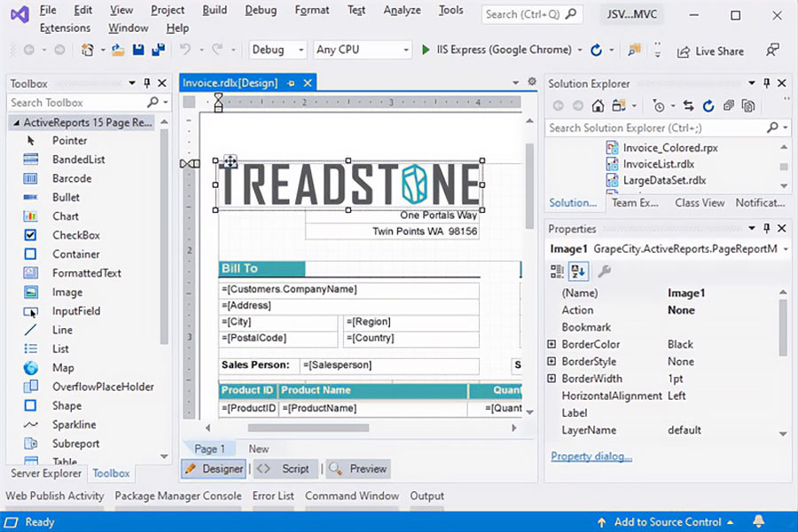Select the Sparkline toolbox control
The height and width of the screenshot is (532, 798).
click(74, 424)
